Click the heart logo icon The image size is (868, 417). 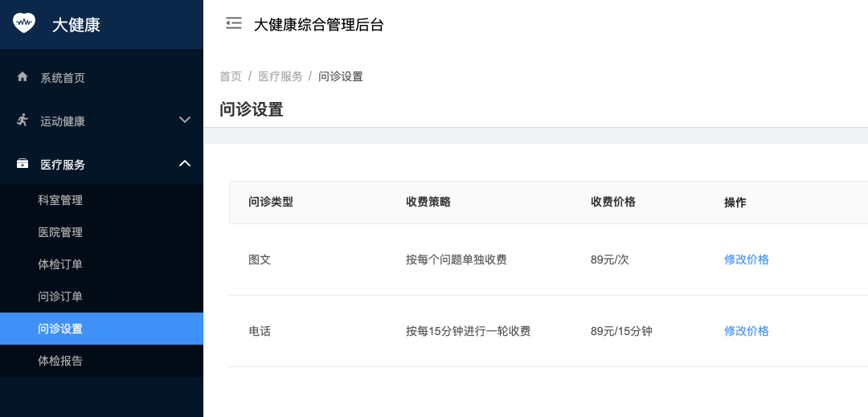click(x=25, y=22)
